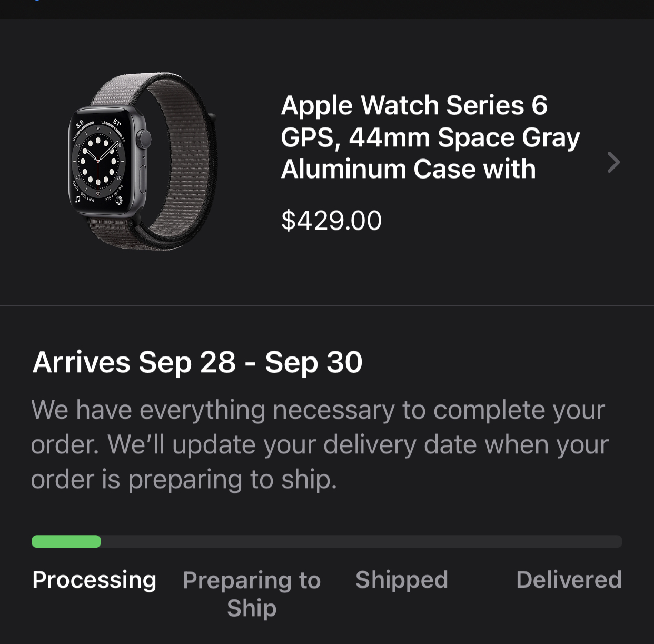The width and height of the screenshot is (654, 644).
Task: Select the Delivered status step
Action: point(569,580)
